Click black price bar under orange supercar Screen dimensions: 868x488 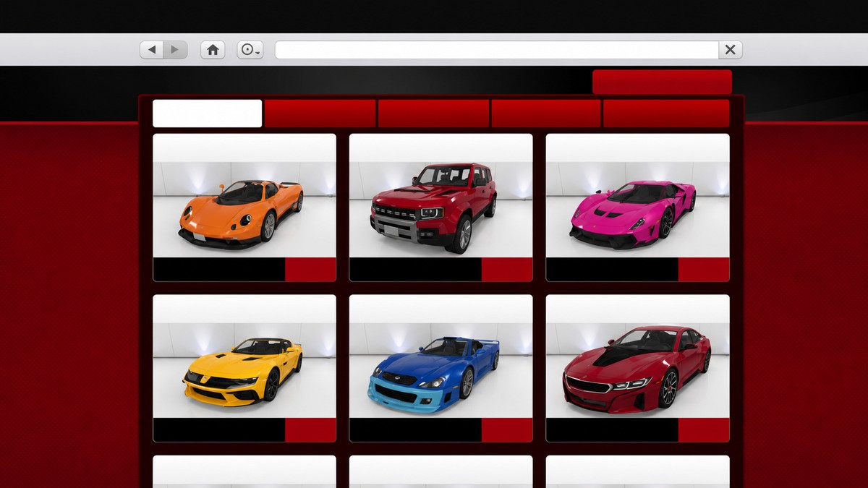pos(219,269)
